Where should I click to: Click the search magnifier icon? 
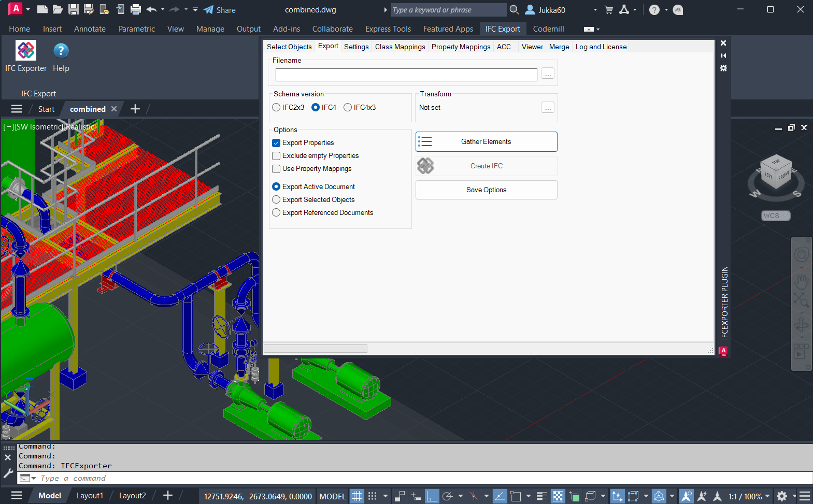[514, 9]
